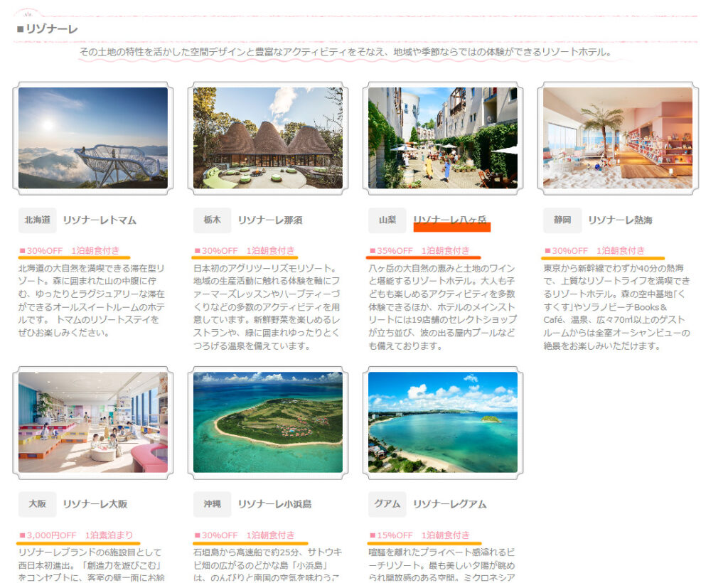Viewport: 728px width, 583px height.
Task: Open the リゾナーレ那須 hotel link
Action: tap(269, 220)
